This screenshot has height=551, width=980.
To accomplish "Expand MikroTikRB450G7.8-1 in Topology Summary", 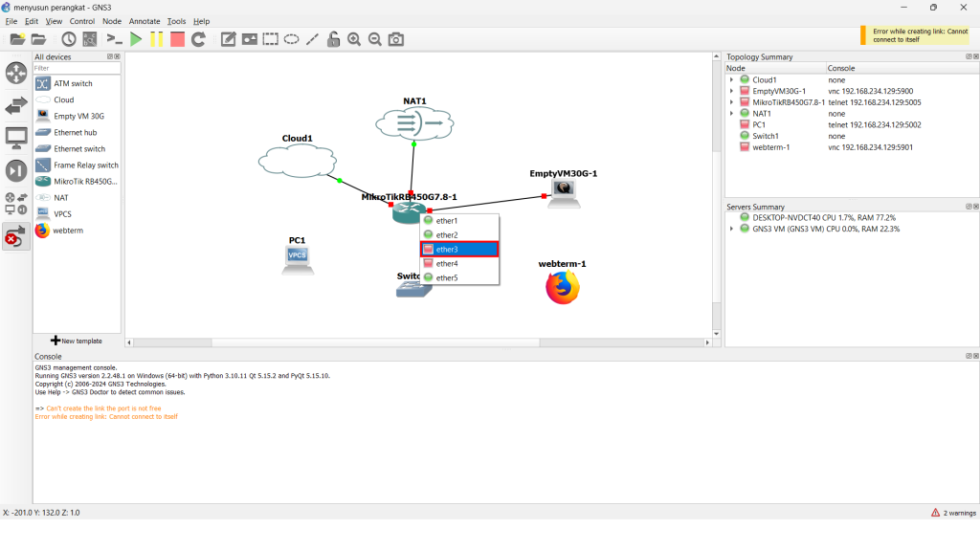I will pyautogui.click(x=731, y=102).
